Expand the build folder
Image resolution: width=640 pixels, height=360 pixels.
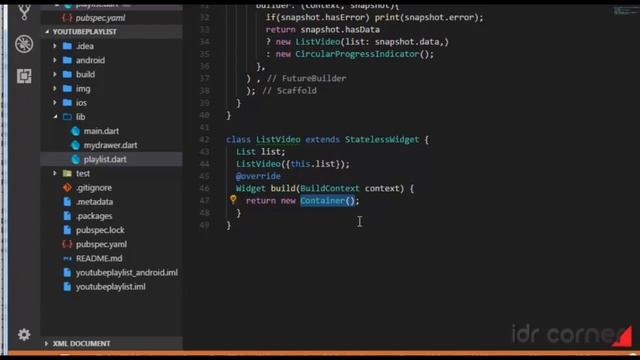[x=55, y=74]
